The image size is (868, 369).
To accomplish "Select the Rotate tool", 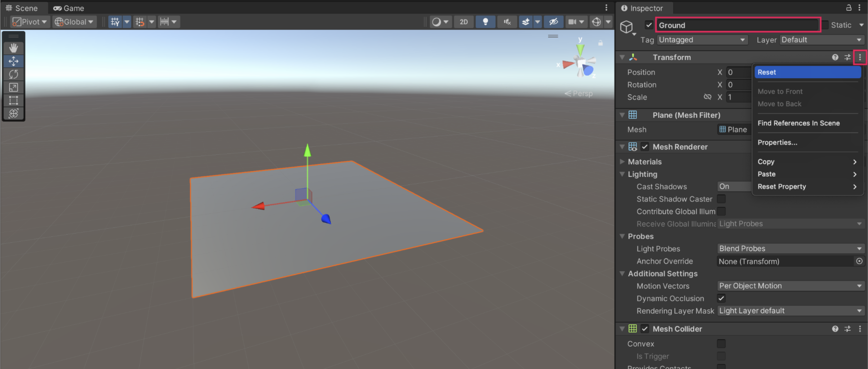I will [14, 74].
